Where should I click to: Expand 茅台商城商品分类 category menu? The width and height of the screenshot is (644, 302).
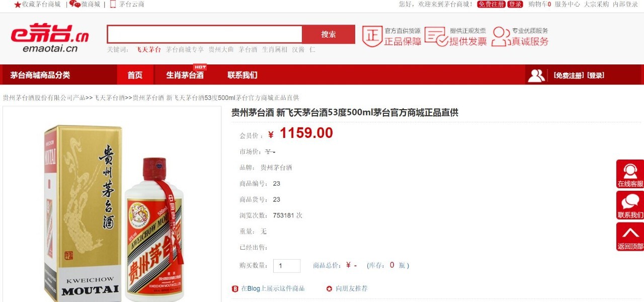[40, 75]
